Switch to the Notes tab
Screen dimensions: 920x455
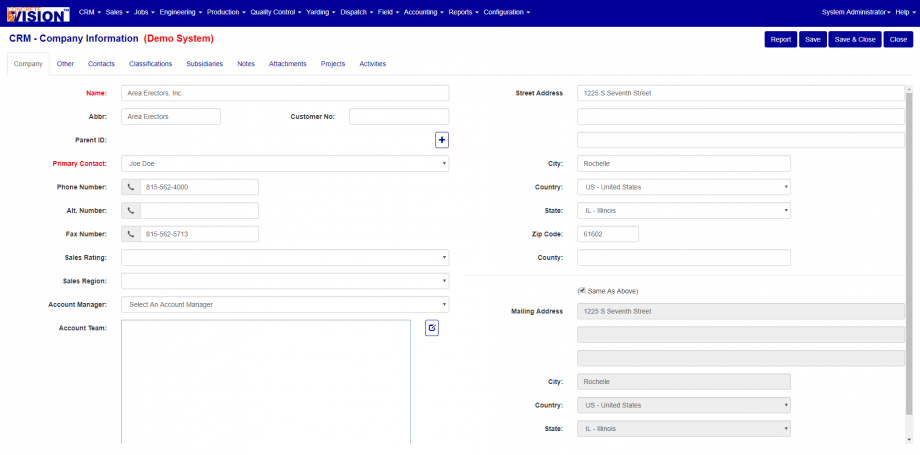tap(246, 64)
